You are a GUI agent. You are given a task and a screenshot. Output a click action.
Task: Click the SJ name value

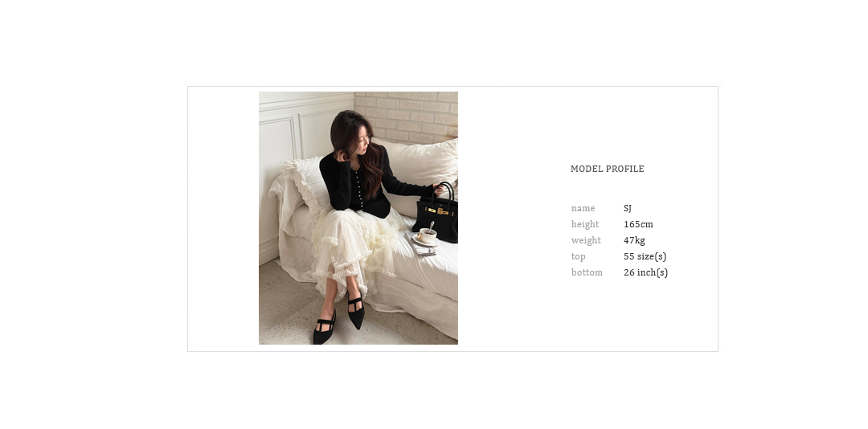click(x=628, y=208)
